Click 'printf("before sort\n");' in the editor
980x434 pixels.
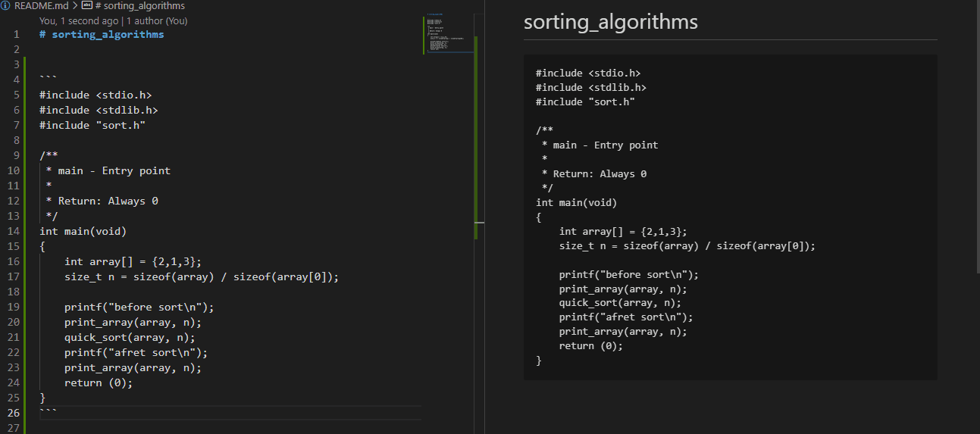pyautogui.click(x=139, y=307)
